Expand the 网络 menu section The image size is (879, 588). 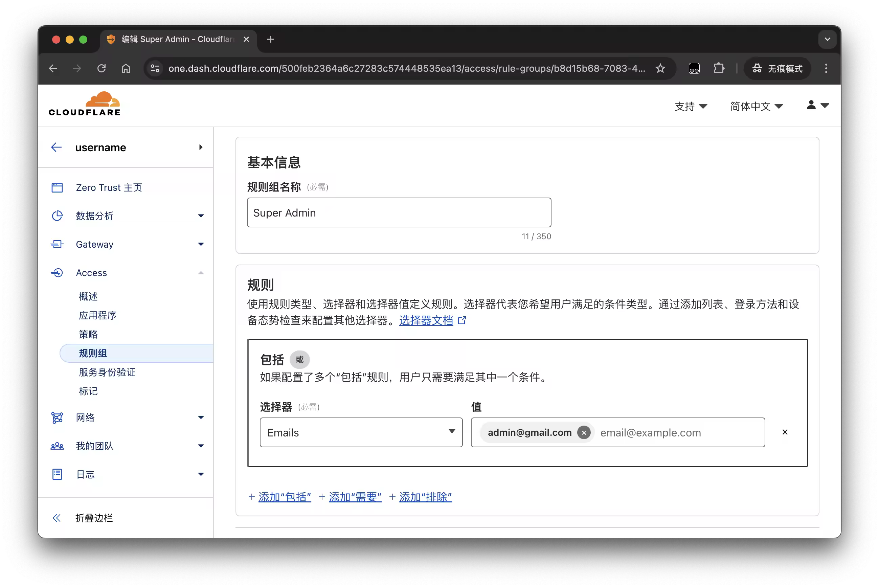(201, 417)
